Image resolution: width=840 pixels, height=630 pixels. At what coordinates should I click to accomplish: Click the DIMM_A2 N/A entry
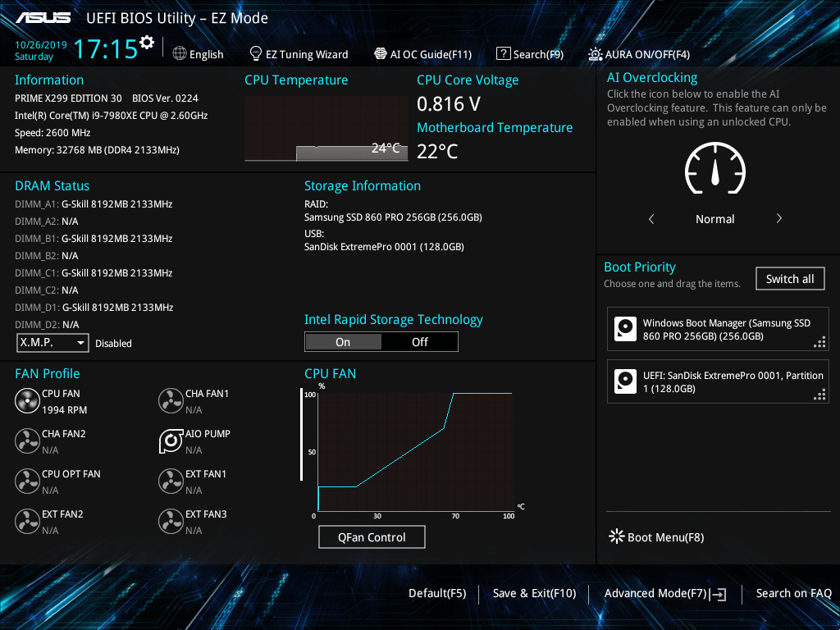(47, 221)
